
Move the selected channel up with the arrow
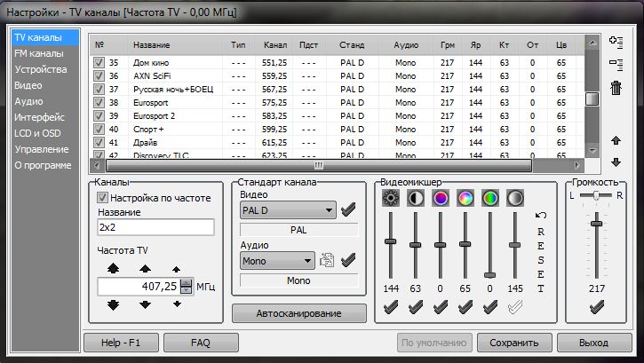point(616,140)
